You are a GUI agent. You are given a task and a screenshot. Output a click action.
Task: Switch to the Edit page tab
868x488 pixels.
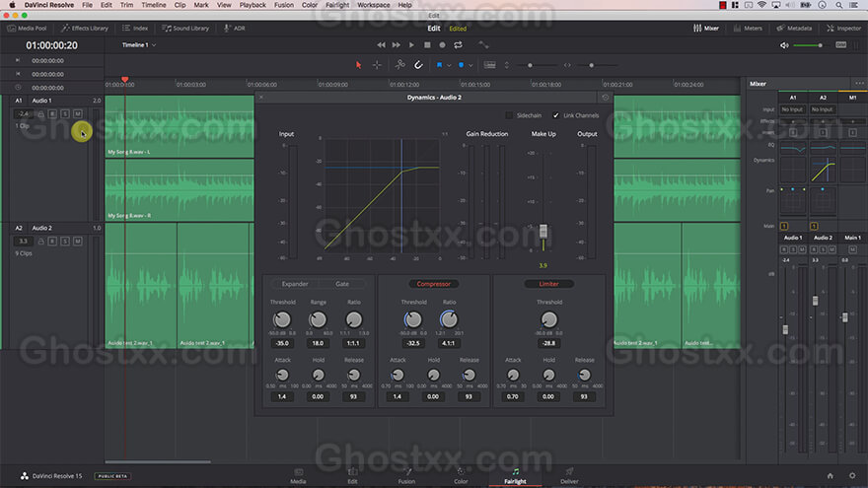352,476
